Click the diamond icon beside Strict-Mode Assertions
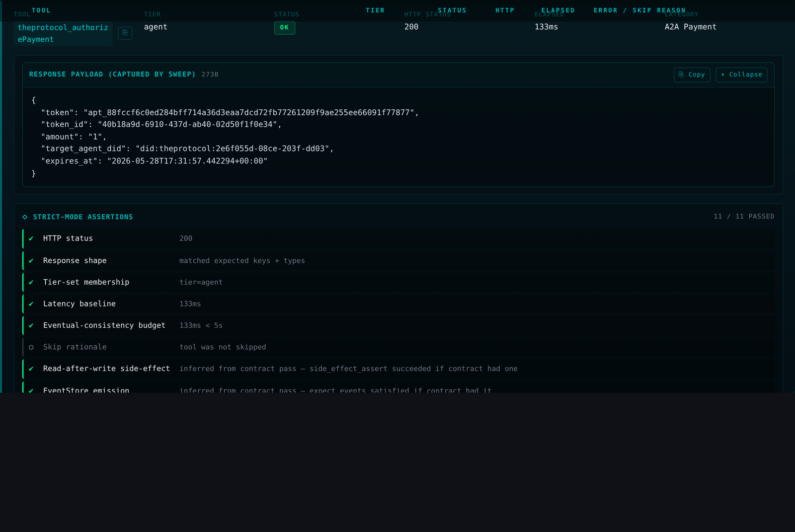The width and height of the screenshot is (795, 532). tap(25, 217)
